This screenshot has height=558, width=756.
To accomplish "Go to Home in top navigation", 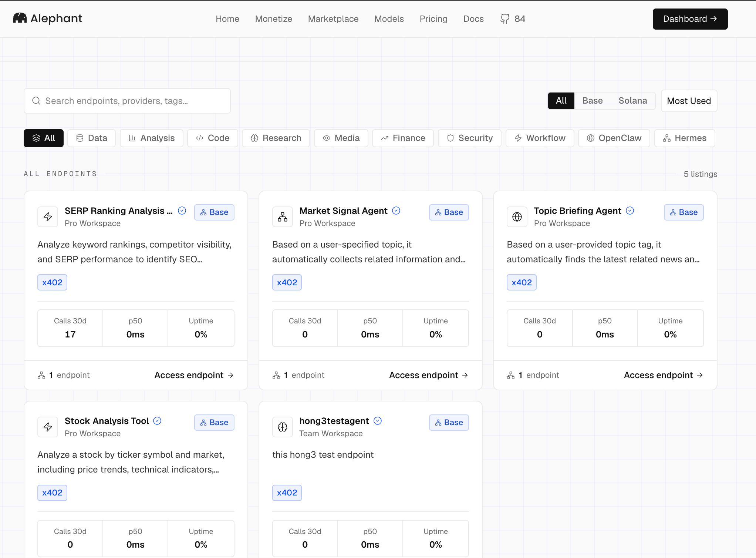I will (227, 19).
